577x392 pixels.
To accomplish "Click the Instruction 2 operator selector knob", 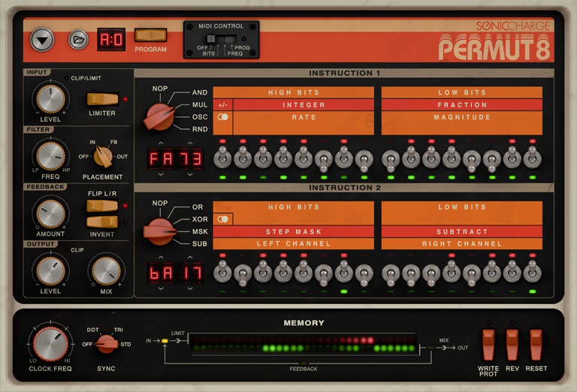I will click(159, 230).
